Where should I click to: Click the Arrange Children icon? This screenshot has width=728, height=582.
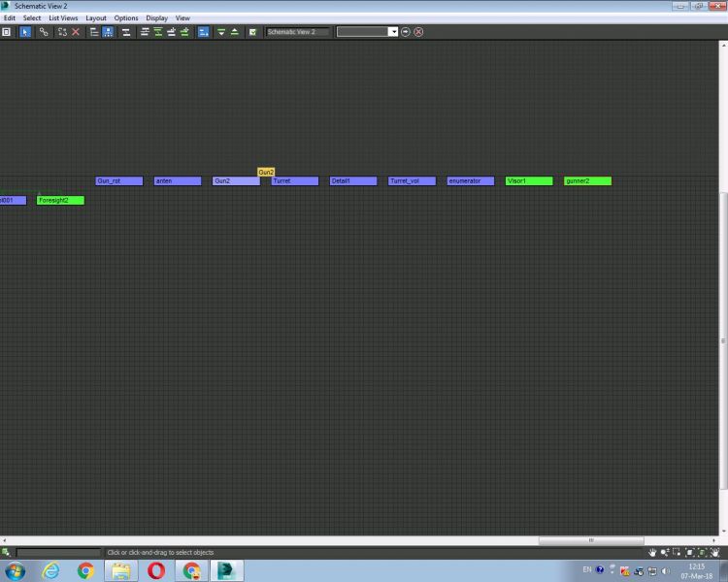(x=145, y=32)
